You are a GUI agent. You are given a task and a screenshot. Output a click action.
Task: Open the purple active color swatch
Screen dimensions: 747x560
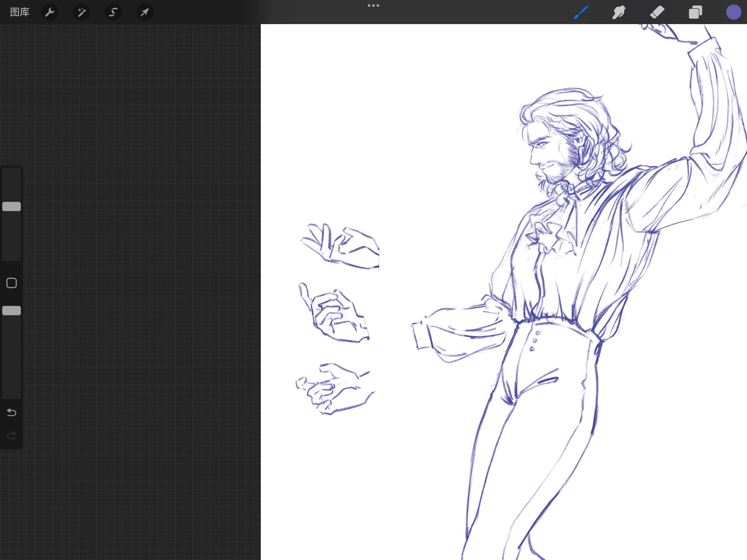[x=733, y=12]
